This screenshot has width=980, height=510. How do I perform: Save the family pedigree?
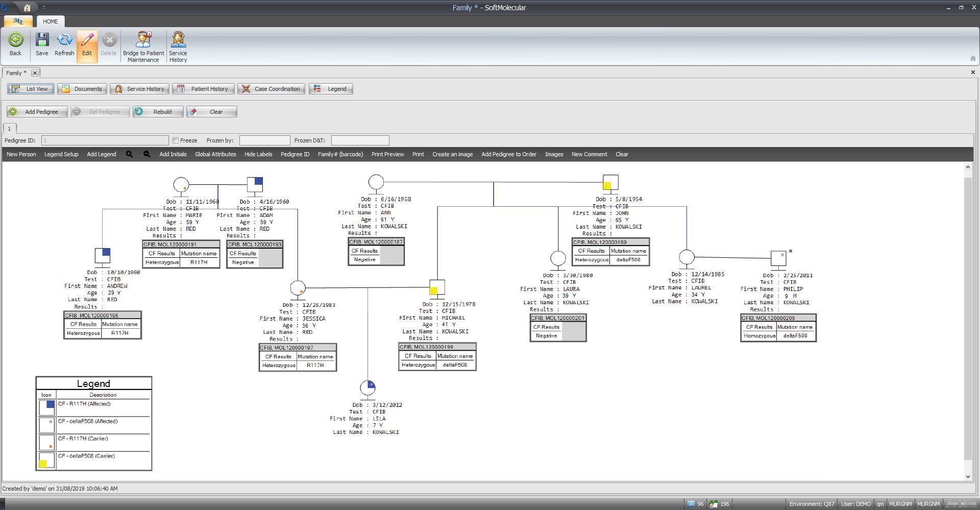pyautogui.click(x=42, y=40)
